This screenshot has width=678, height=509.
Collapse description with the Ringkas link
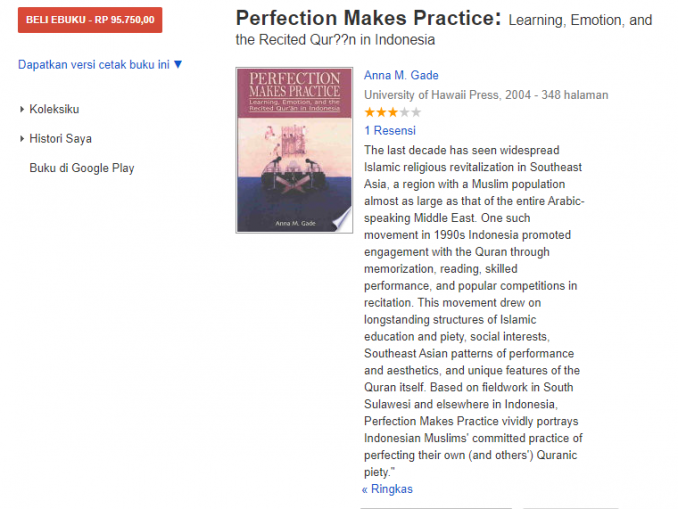tap(387, 489)
